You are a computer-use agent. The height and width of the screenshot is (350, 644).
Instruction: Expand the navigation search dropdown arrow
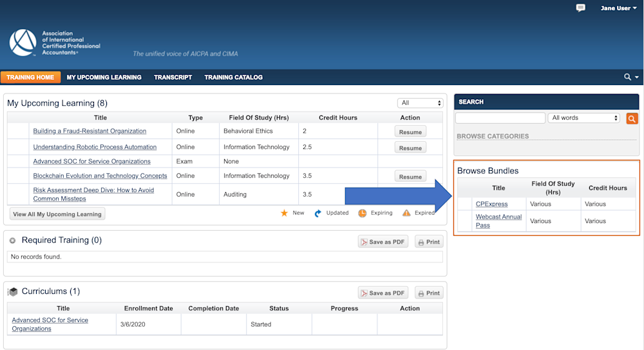(637, 77)
